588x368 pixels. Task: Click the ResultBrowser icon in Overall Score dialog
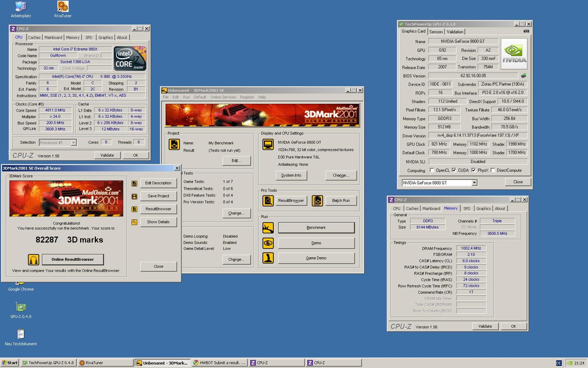pos(135,209)
